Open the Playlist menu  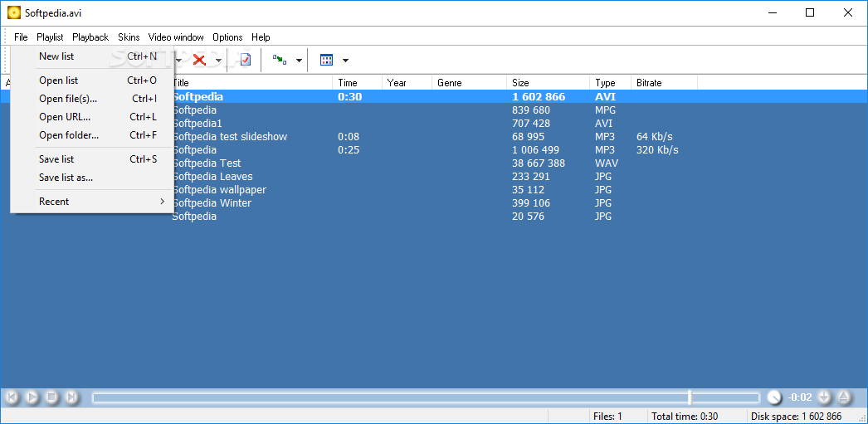[x=50, y=37]
